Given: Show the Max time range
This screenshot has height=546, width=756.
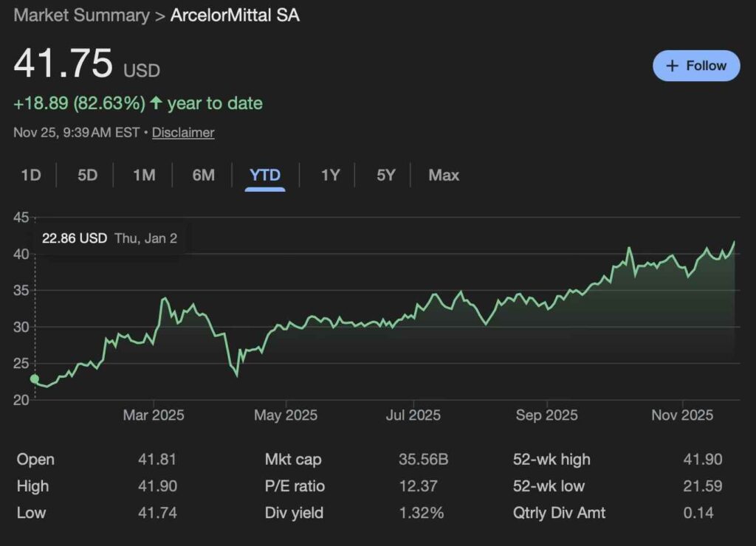Looking at the screenshot, I should [444, 175].
